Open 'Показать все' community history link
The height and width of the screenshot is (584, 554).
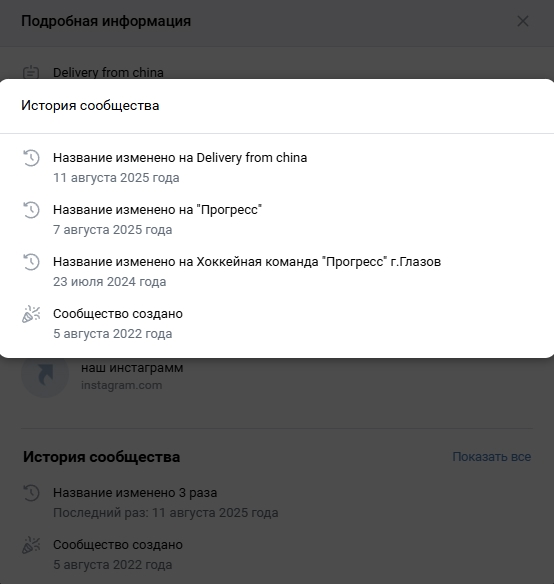(x=491, y=457)
